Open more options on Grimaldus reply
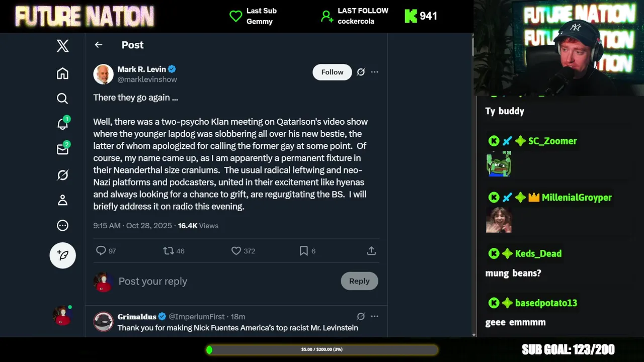644x362 pixels. pos(374,316)
